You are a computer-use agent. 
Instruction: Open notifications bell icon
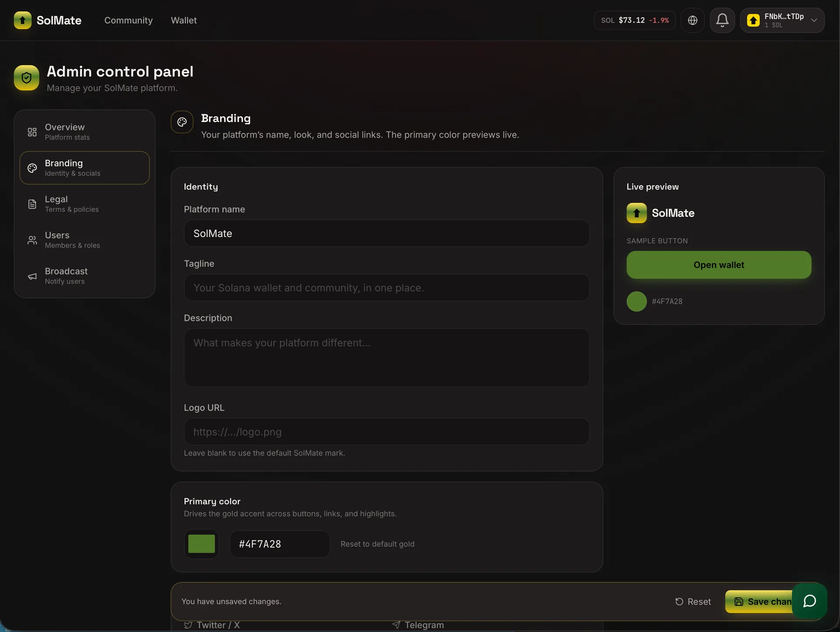coord(722,20)
